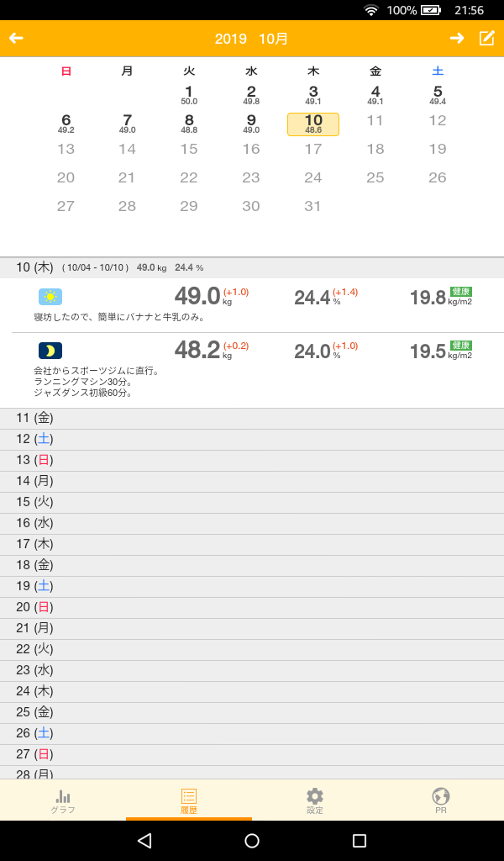The width and height of the screenshot is (504, 861).
Task: Open the 20 (日) list row
Action: coord(252,607)
